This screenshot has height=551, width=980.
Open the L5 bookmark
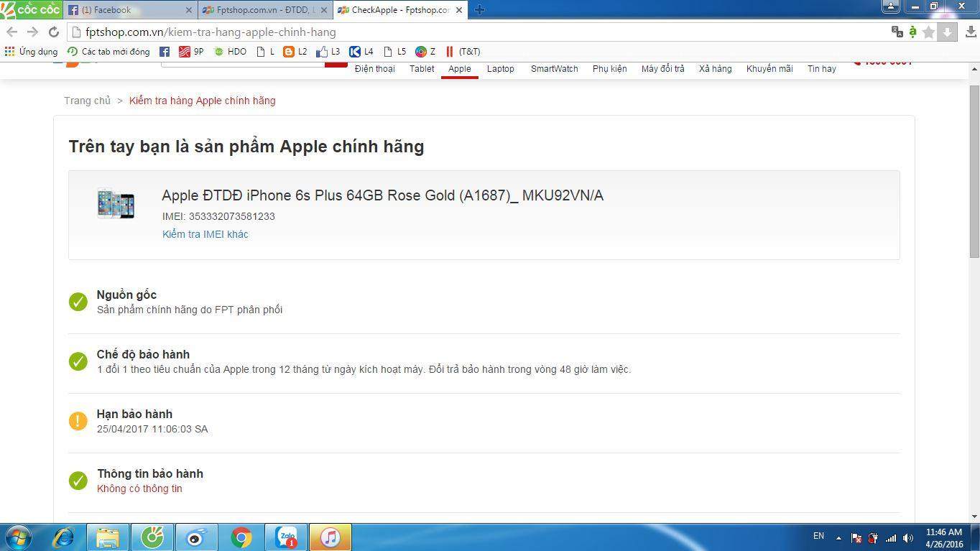(x=394, y=52)
